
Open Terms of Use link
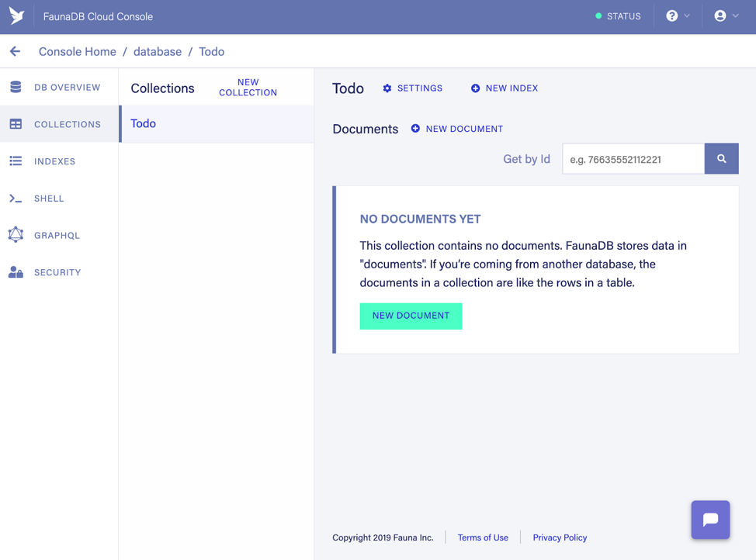(483, 538)
